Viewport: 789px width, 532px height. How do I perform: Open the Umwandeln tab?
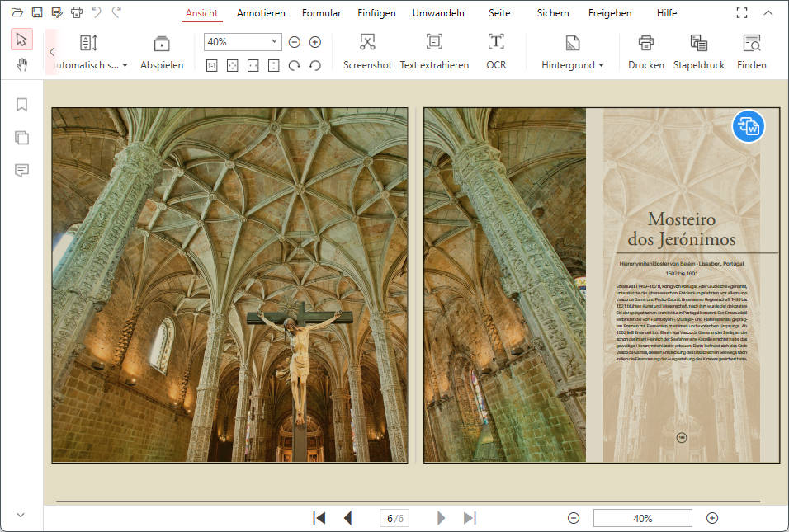tap(439, 13)
